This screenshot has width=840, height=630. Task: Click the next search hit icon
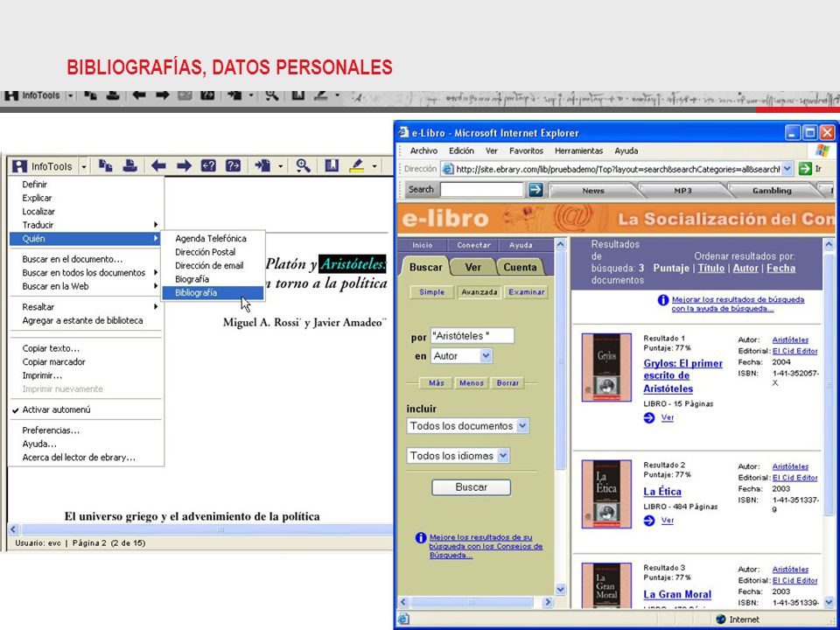(233, 166)
